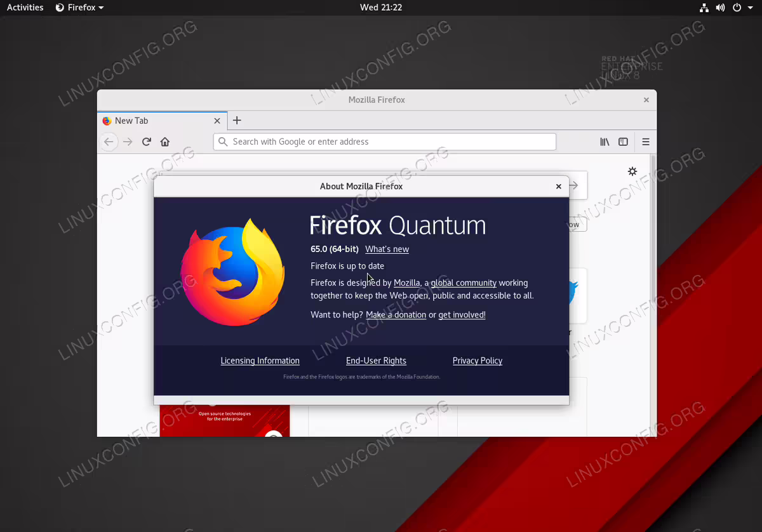
Task: Click the volume speaker icon
Action: [720, 8]
